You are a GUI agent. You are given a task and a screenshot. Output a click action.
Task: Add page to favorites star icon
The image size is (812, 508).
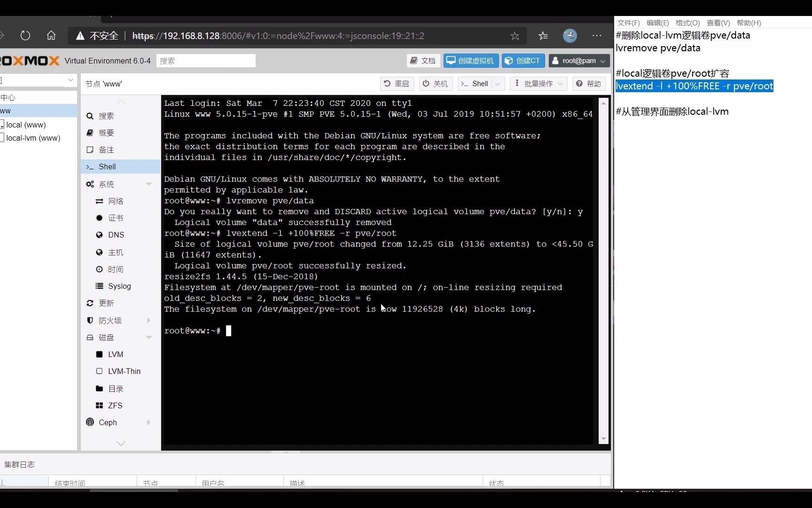pos(515,36)
